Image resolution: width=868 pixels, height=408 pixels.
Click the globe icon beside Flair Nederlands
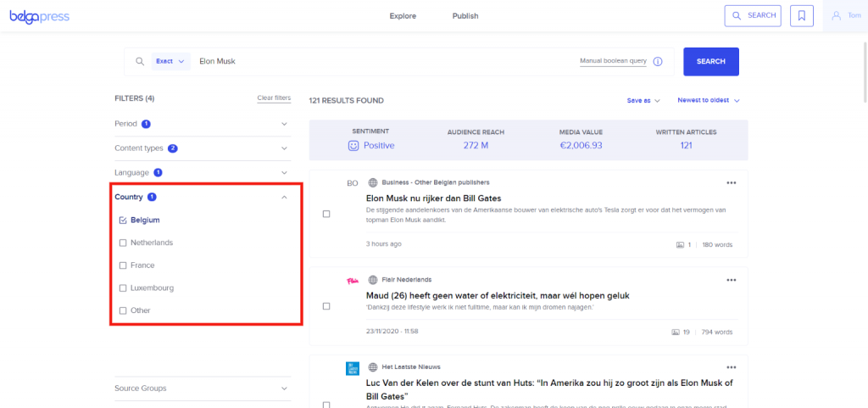373,280
